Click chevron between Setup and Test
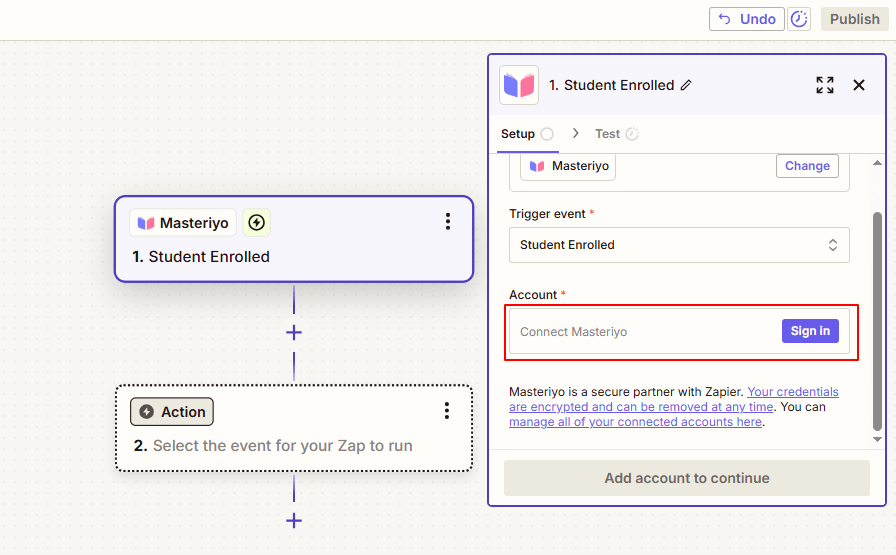This screenshot has width=896, height=555. 575,133
